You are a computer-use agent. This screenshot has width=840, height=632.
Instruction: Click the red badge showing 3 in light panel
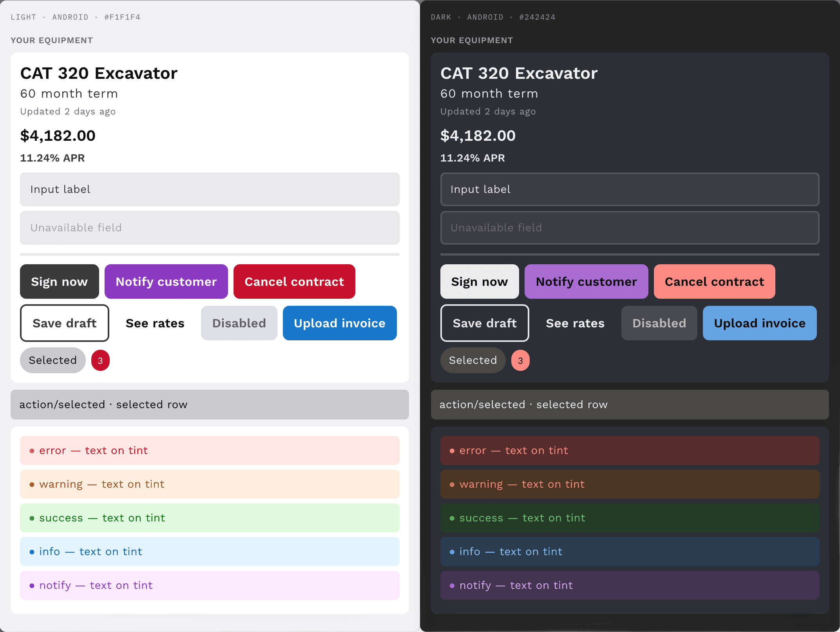[100, 360]
